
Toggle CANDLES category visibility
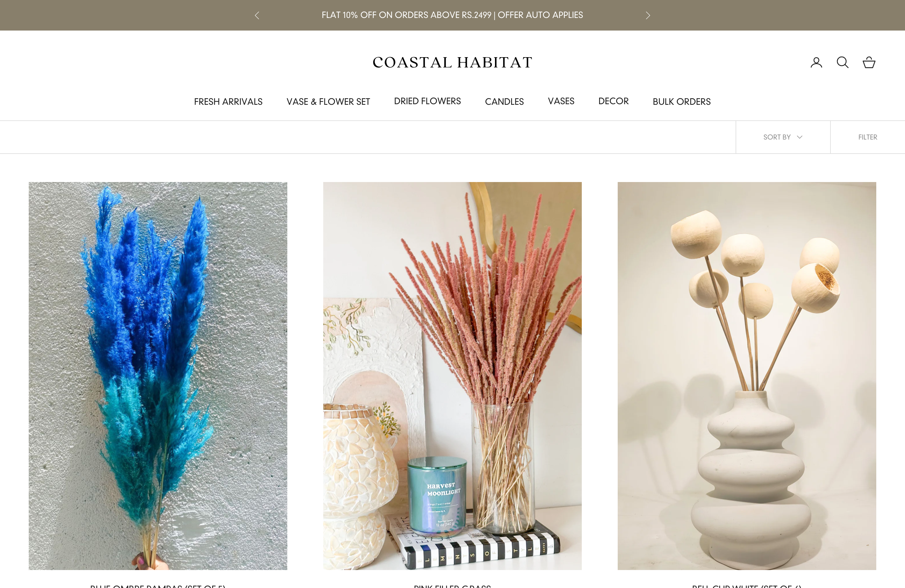(x=504, y=101)
